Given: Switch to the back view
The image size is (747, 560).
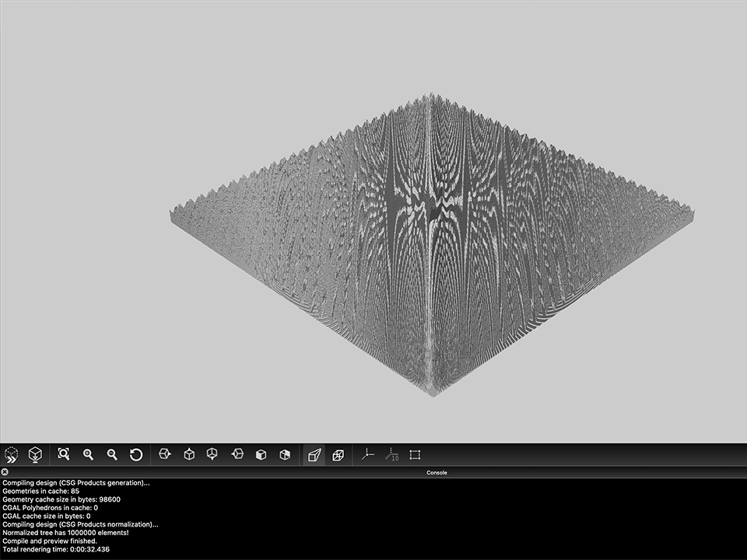Looking at the screenshot, I should (285, 453).
